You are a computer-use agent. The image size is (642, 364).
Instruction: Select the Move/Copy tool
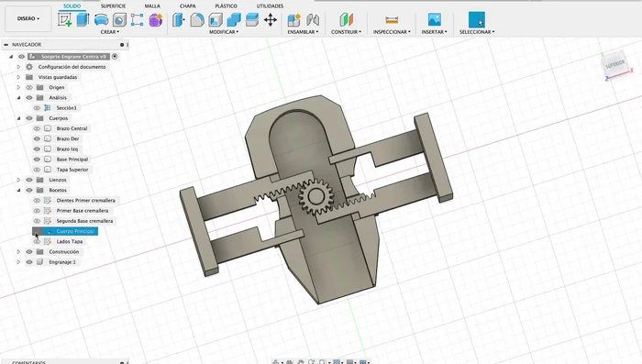[271, 19]
